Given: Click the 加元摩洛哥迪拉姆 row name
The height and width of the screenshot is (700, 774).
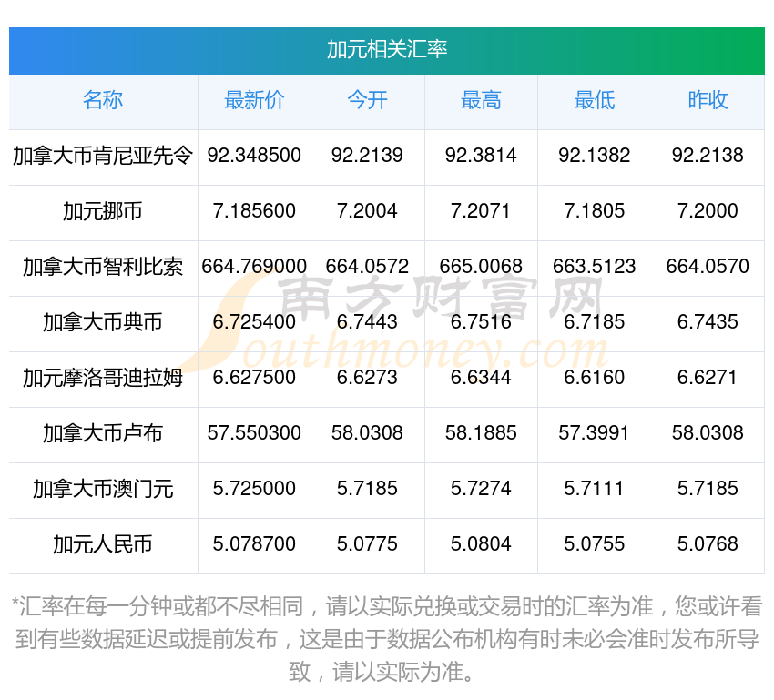Looking at the screenshot, I should click(103, 378).
